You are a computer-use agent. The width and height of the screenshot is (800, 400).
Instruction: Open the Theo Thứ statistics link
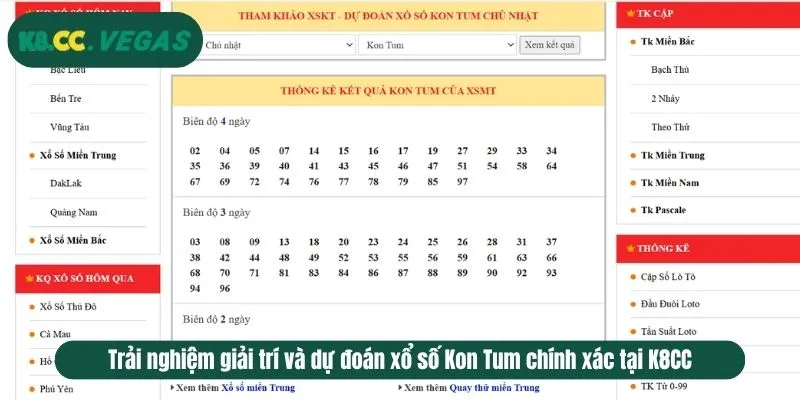[x=670, y=127]
